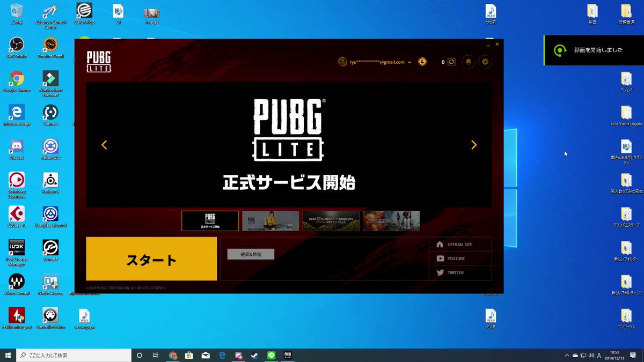The image size is (644, 362).
Task: Open the Native Access desktop icon
Action: [x=50, y=284]
